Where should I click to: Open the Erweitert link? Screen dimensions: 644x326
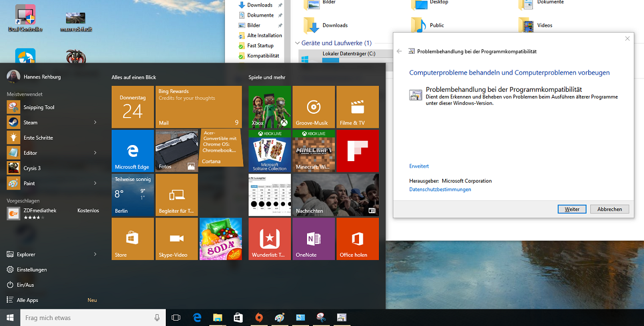click(x=419, y=166)
